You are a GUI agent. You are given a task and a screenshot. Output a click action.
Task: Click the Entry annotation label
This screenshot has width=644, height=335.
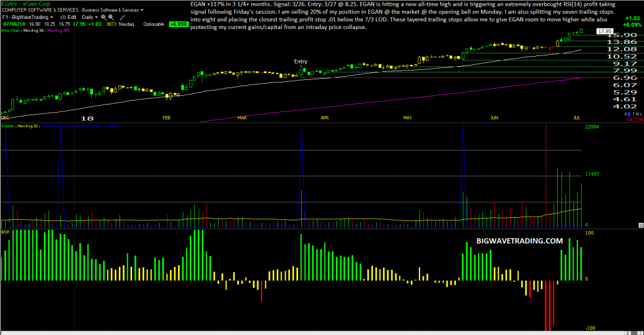(x=301, y=62)
